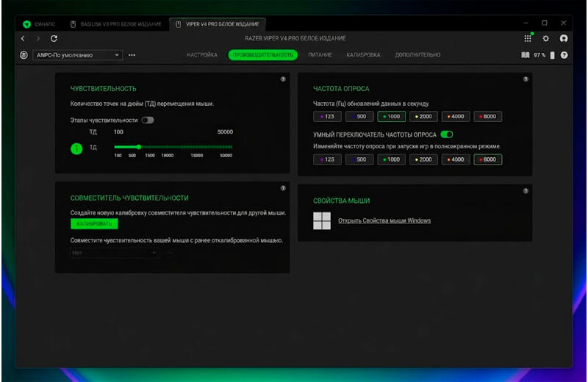
Task: Open the help question mark in the toolbar
Action: [564, 55]
